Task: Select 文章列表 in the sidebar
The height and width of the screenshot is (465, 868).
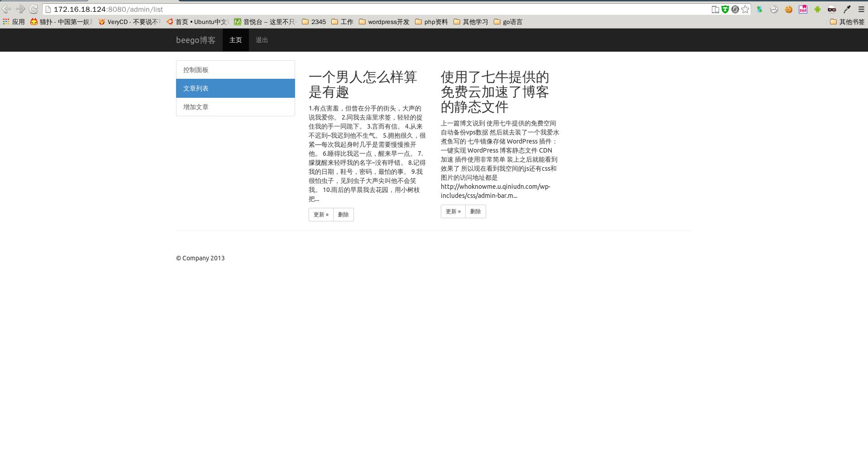Action: click(235, 88)
